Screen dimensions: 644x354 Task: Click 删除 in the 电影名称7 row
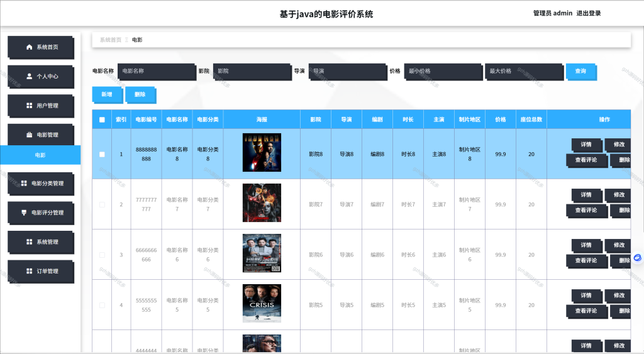(x=621, y=210)
